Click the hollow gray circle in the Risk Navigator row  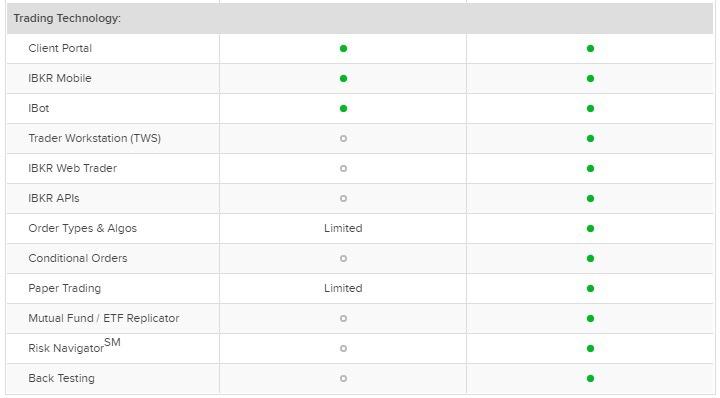point(343,348)
